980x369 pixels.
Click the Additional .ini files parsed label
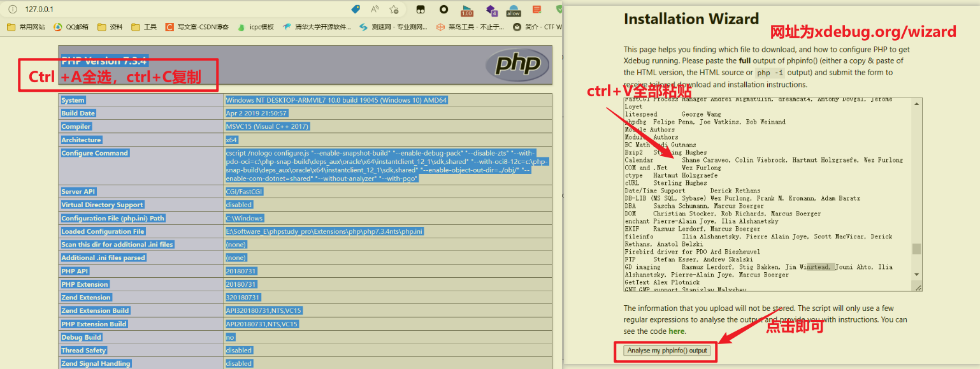point(103,258)
